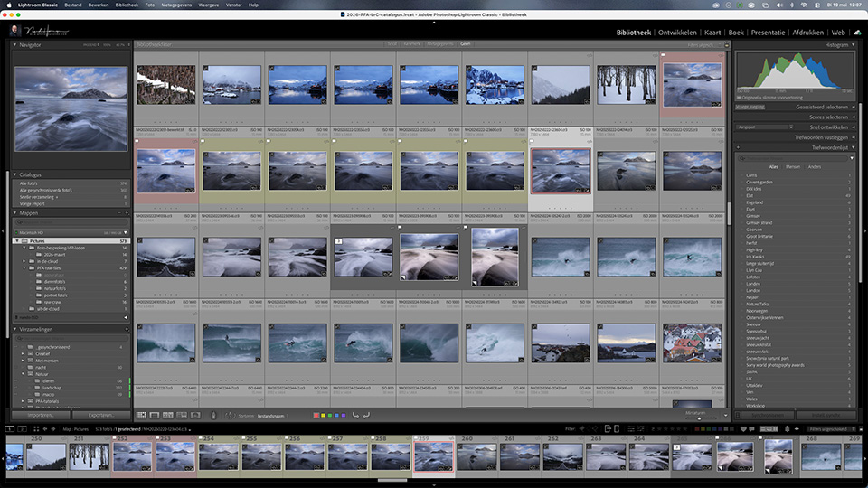The height and width of the screenshot is (488, 868).
Task: Toggle the sort direction icon beside Sorteren
Action: coord(231,415)
